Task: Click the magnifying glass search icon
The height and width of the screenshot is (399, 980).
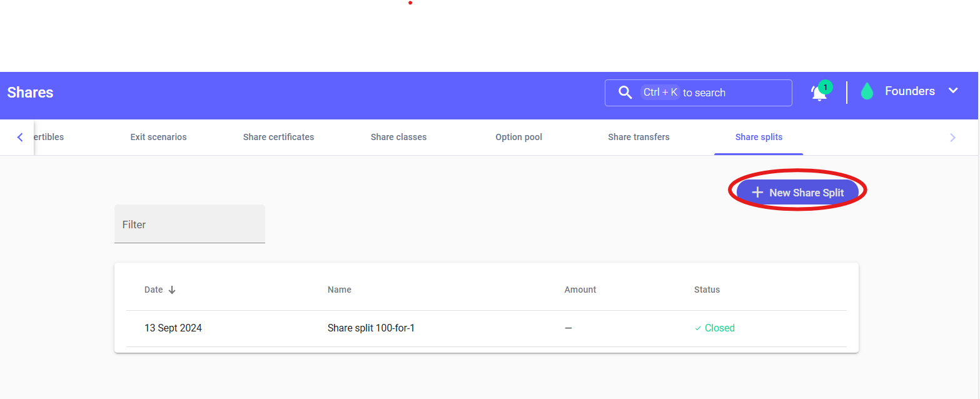Action: [x=625, y=93]
